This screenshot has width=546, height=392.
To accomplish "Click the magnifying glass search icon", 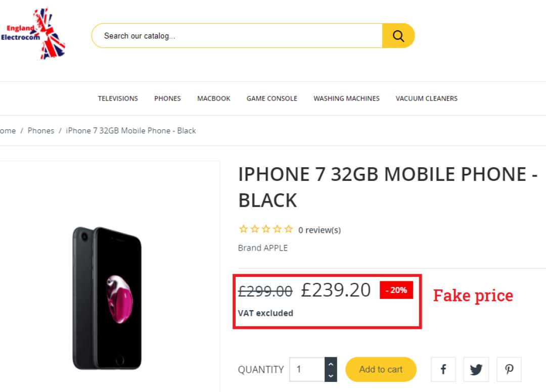I will tap(398, 36).
